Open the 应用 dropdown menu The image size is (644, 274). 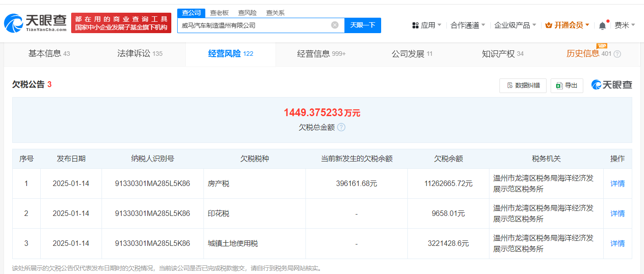[426, 25]
